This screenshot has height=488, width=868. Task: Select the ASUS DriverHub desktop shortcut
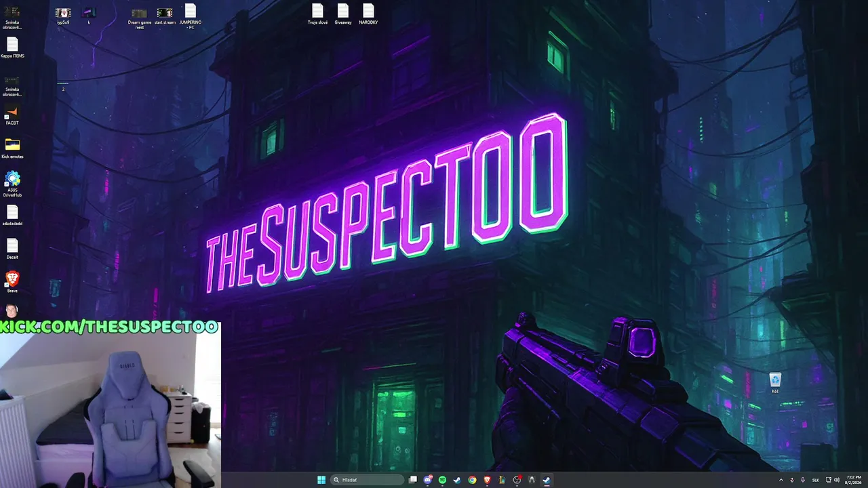12,184
